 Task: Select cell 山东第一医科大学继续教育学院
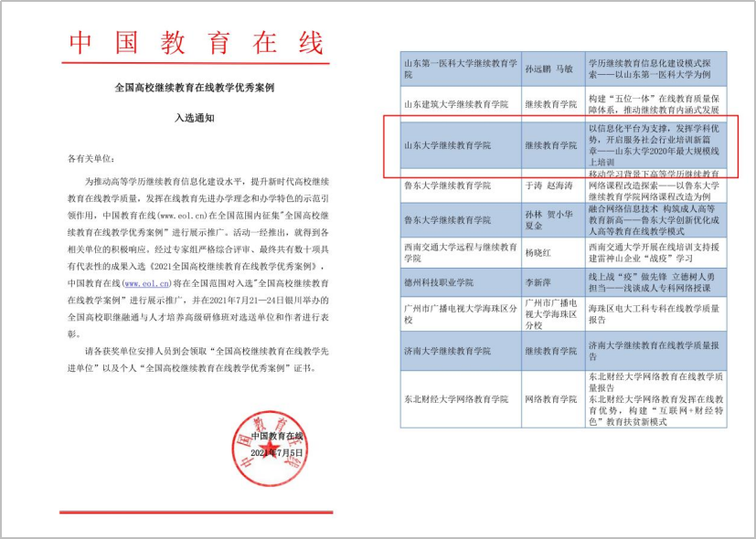pos(461,69)
